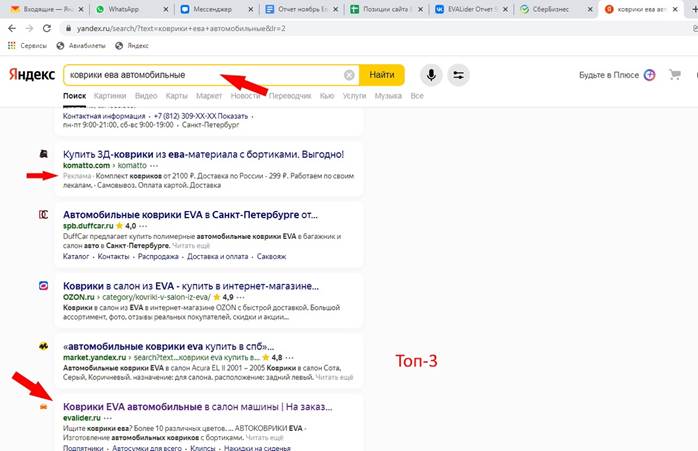Open the evalider.ru Коврики EVA result
This screenshot has width=698, height=451.
click(x=198, y=406)
